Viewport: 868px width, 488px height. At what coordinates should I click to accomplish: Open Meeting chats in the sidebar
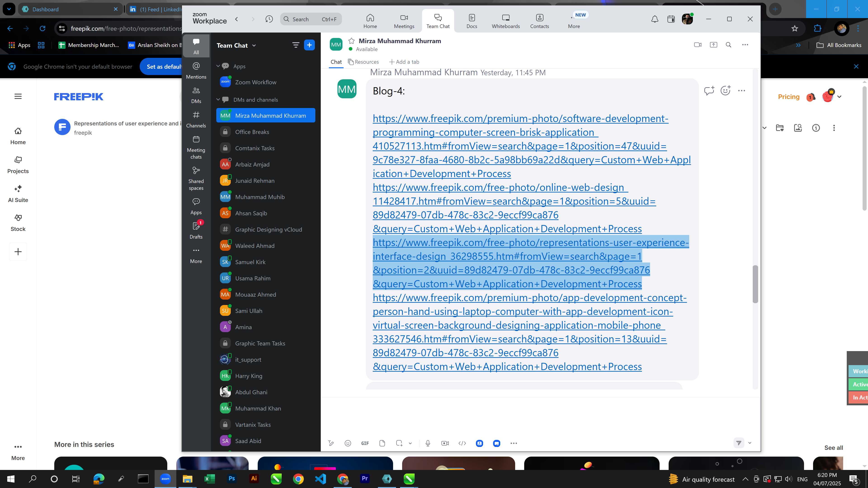tap(196, 147)
